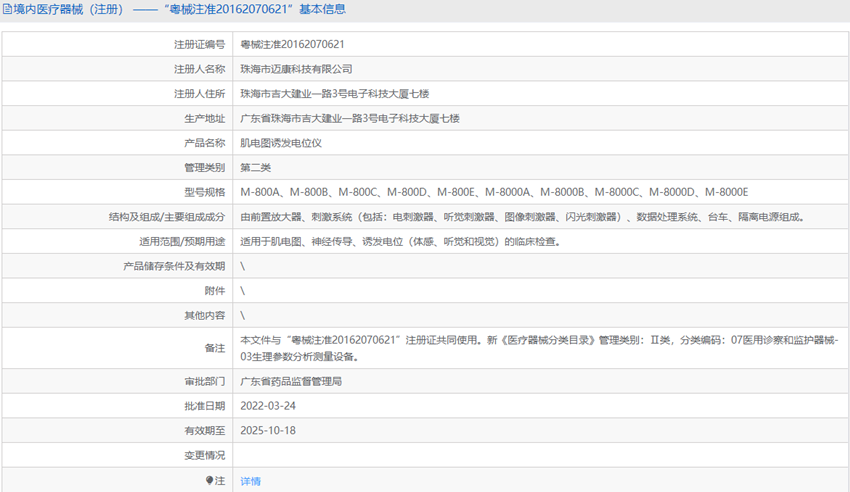This screenshot has height=492, width=850.
Task: Select registration number 粤械注准20162070621 value
Action: tap(293, 45)
